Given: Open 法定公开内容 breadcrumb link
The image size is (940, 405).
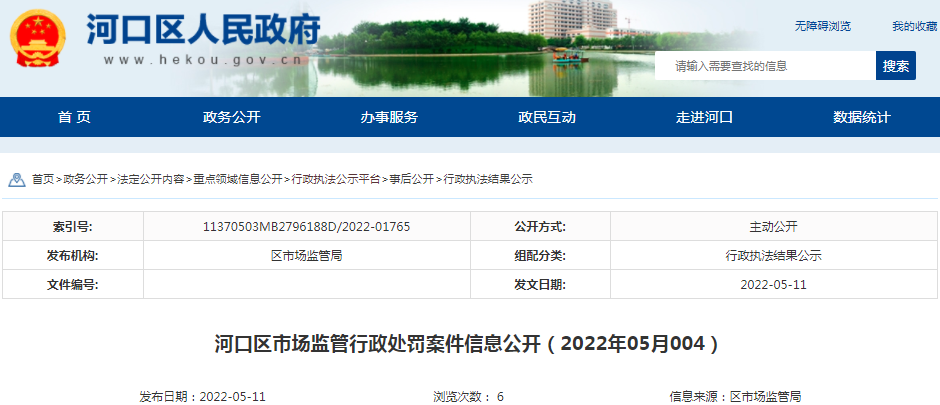Looking at the screenshot, I should tap(150, 179).
